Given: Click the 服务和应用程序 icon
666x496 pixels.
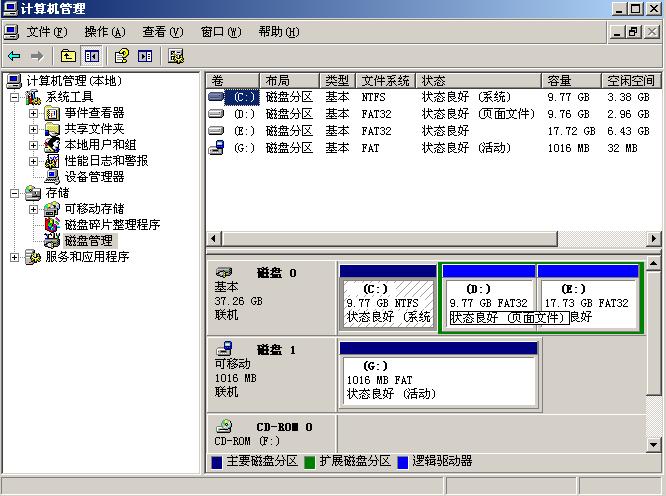Looking at the screenshot, I should (x=33, y=257).
